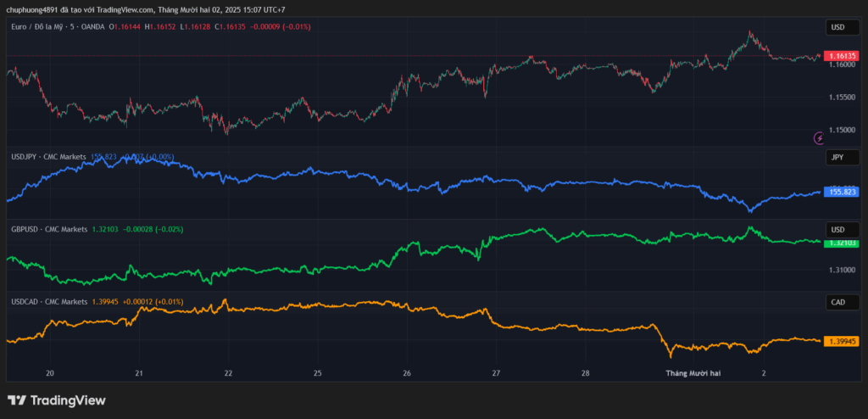Click the 1.15500 price axis level
The width and height of the screenshot is (868, 419).
click(x=843, y=98)
